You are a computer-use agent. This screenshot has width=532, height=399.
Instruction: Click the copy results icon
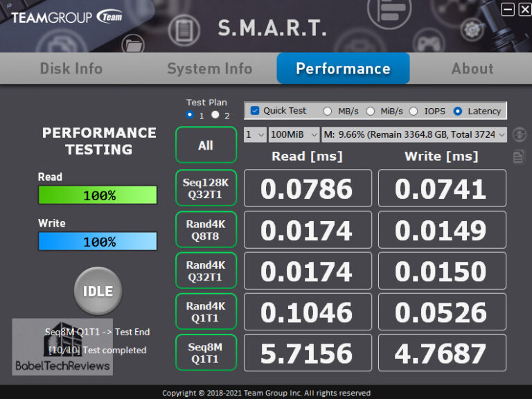click(x=519, y=157)
